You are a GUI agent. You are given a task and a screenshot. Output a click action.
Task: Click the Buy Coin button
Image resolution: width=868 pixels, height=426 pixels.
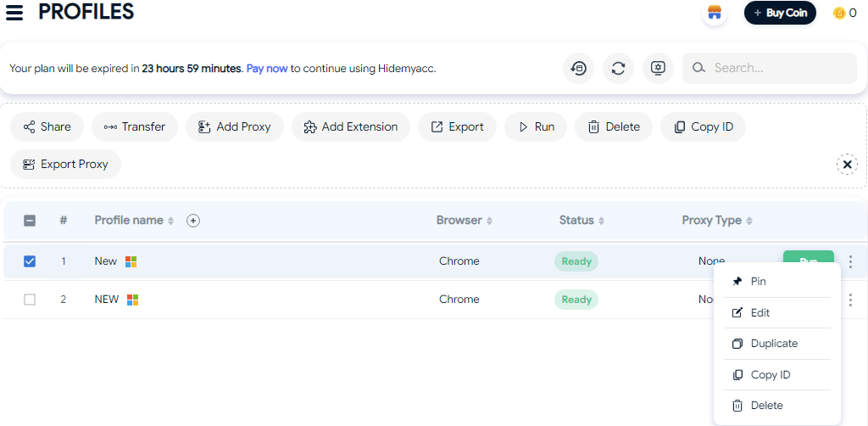780,13
